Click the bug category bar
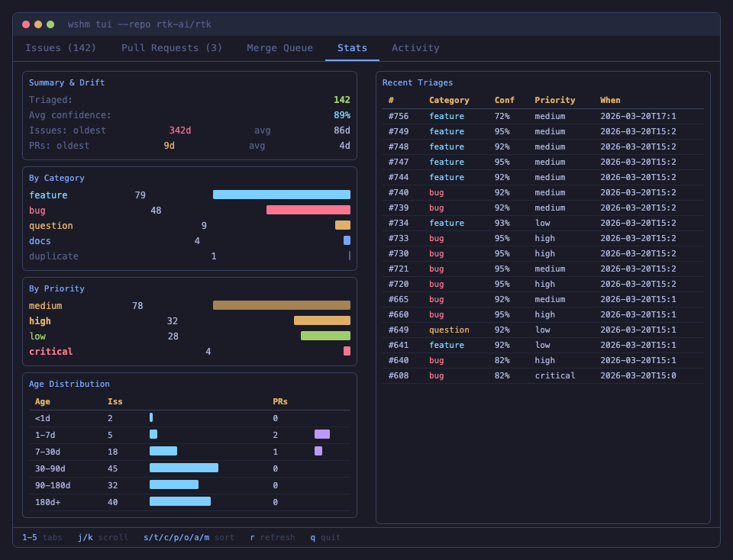Image resolution: width=733 pixels, height=560 pixels. click(308, 210)
